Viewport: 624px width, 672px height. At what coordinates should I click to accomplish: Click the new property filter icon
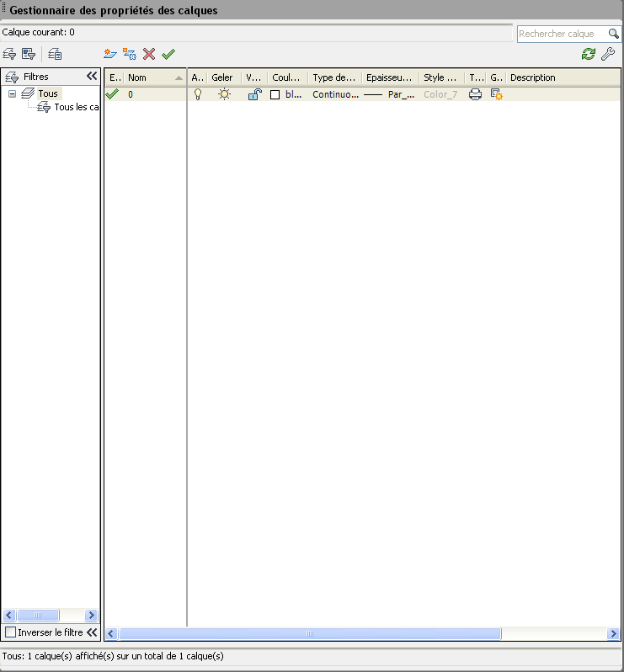tap(9, 54)
